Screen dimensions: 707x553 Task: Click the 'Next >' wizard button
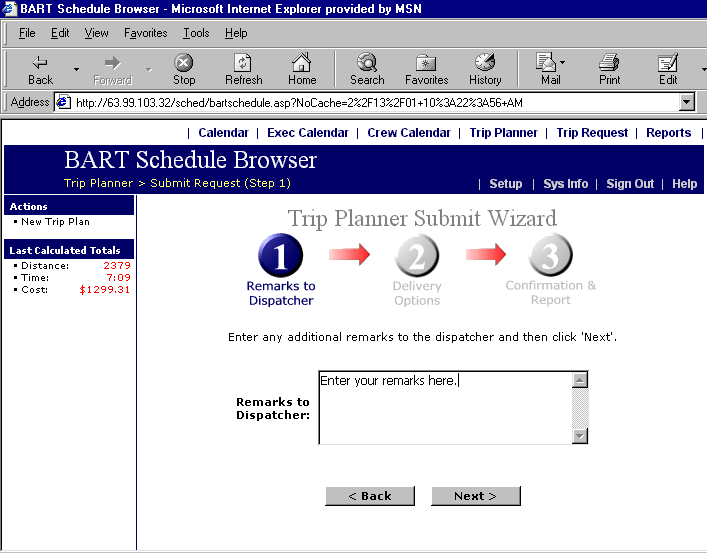[x=476, y=496]
